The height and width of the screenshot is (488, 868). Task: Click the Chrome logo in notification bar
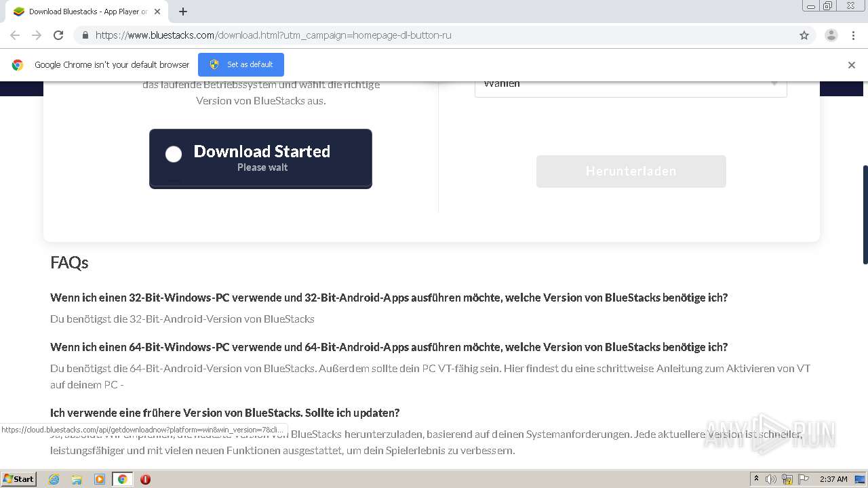click(18, 65)
